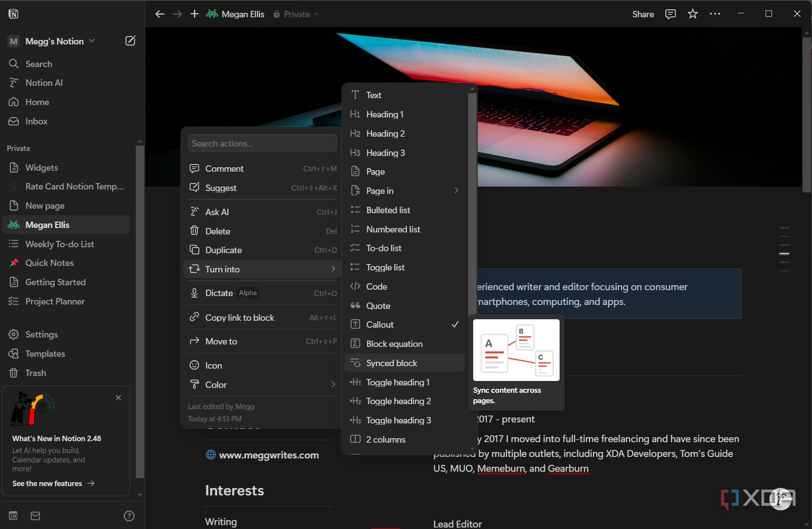The image size is (812, 529).
Task: Choose Icon option in block menu
Action: coord(262,366)
